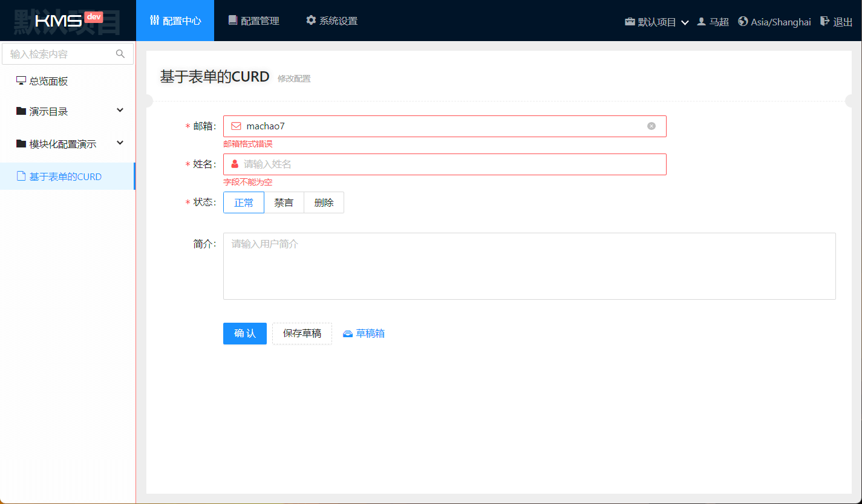The image size is (862, 504).
Task: Open the 系统设置 menu
Action: click(331, 21)
